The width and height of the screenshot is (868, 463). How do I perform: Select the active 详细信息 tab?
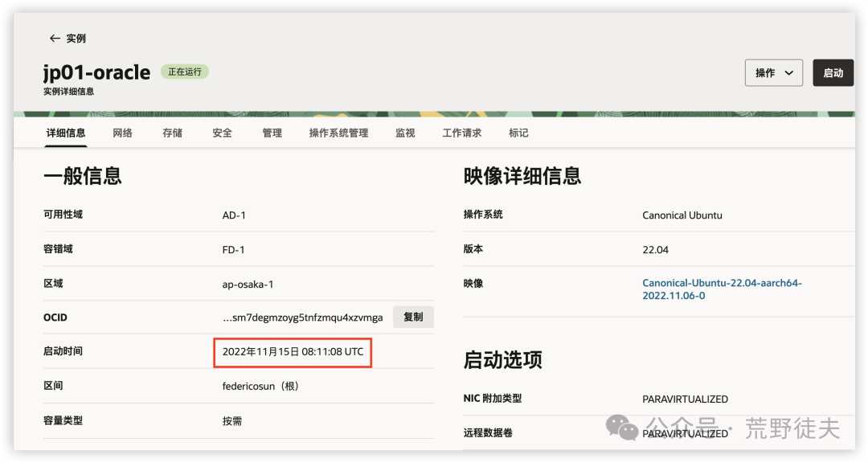pos(66,133)
